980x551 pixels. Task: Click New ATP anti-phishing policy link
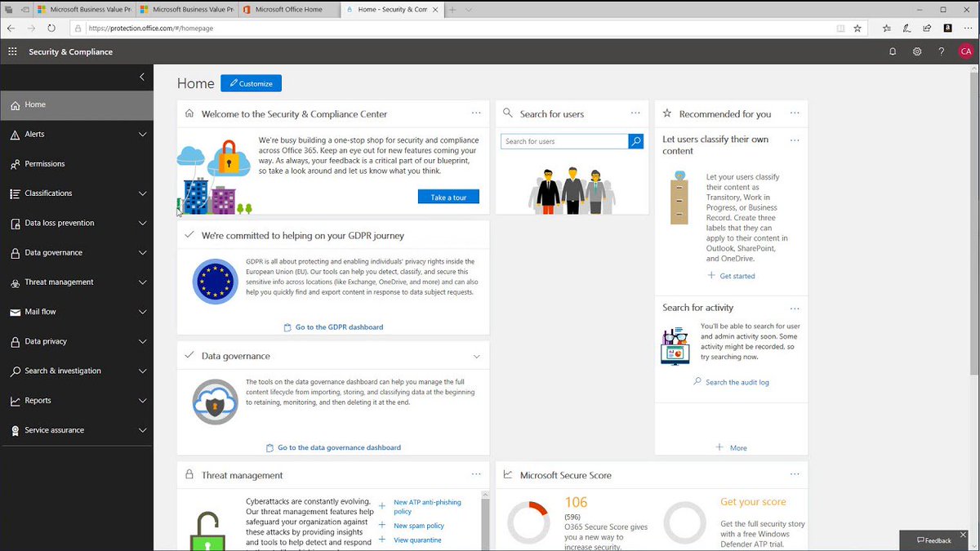(x=427, y=507)
